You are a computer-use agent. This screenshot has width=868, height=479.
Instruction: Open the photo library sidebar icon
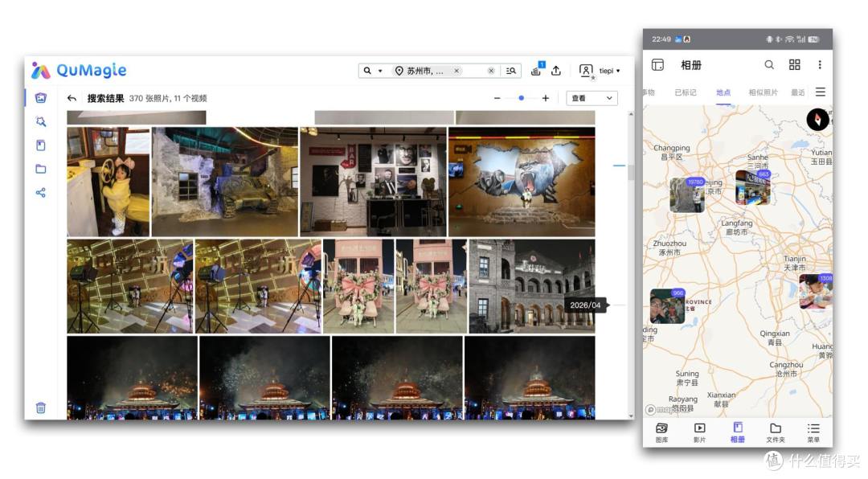tap(41, 98)
